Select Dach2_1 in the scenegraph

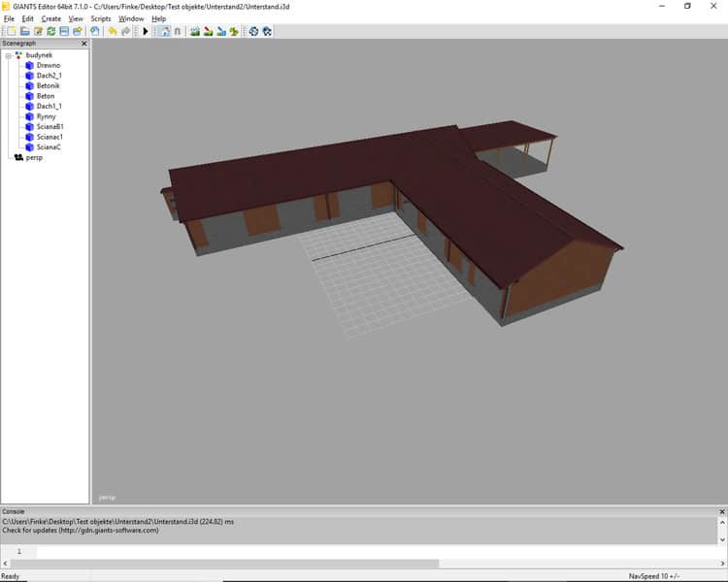[49, 76]
